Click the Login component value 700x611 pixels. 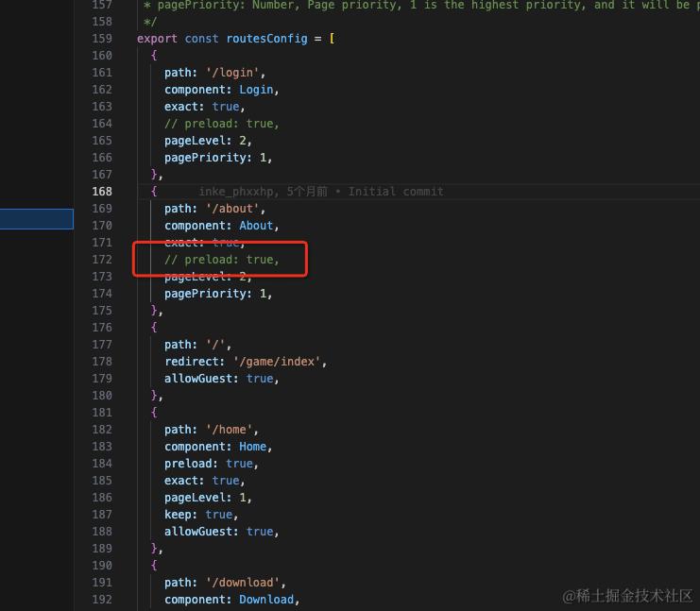pos(256,90)
